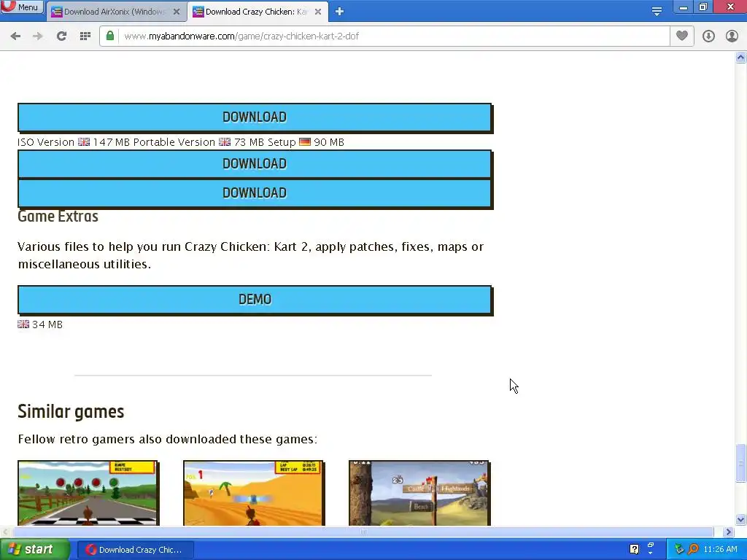Select the Download Crazy Chicken tab
Image resolution: width=747 pixels, height=560 pixels.
tap(258, 12)
